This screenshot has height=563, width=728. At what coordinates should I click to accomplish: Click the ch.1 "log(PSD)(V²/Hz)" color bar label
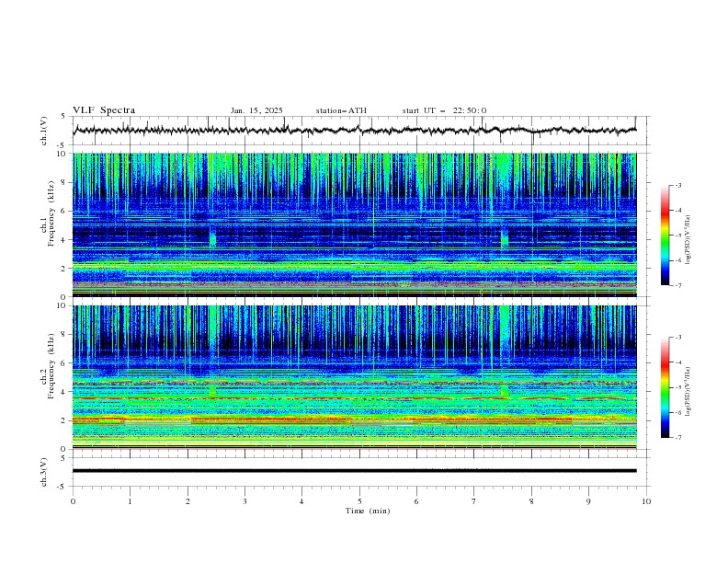coord(688,240)
